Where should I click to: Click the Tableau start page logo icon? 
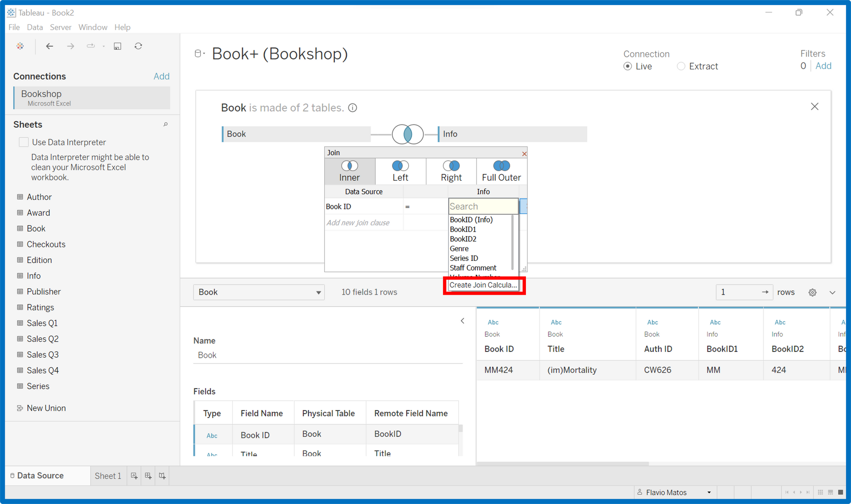pos(20,46)
